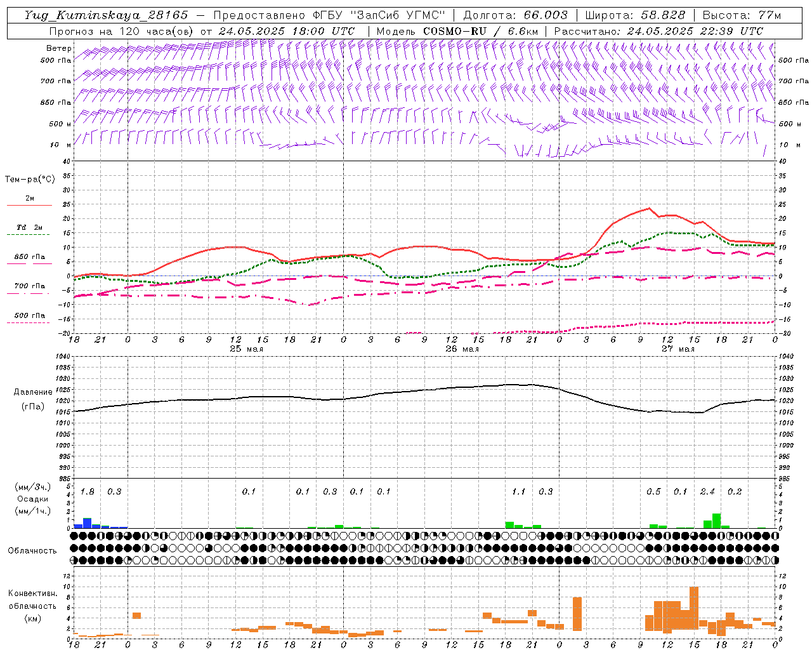The height and width of the screenshot is (650, 812).
Task: Click the 700 гПа temperature legend entry
Action: click(30, 286)
